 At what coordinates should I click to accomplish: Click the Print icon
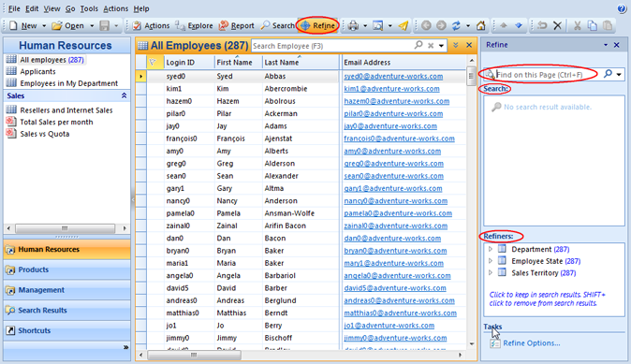coord(353,26)
